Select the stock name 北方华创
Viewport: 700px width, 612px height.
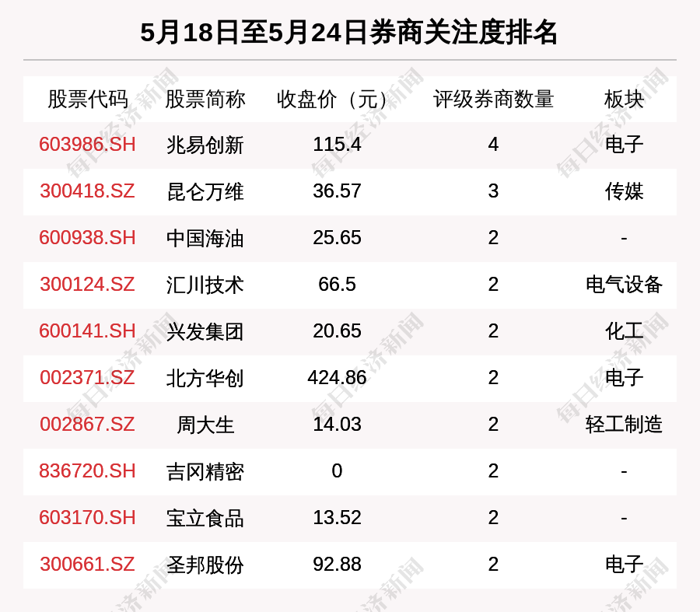(205, 378)
